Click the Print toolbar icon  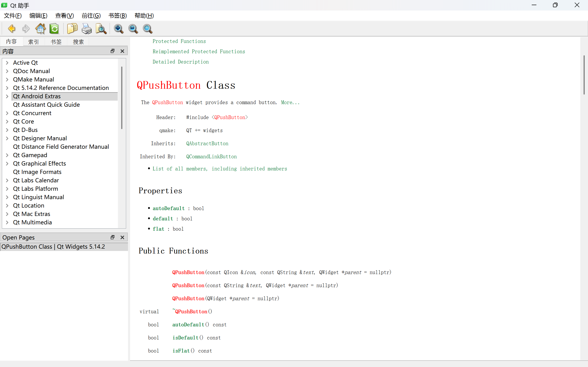coord(86,29)
